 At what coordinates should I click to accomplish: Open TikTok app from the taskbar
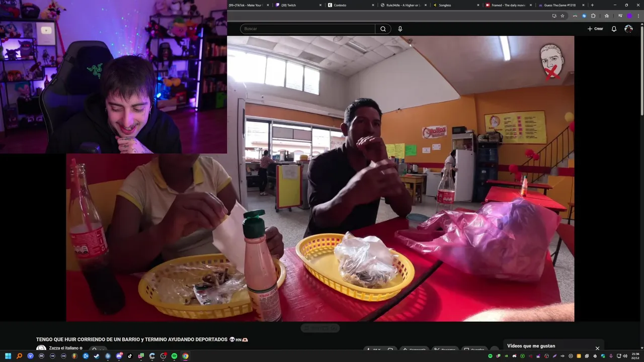pos(130,356)
